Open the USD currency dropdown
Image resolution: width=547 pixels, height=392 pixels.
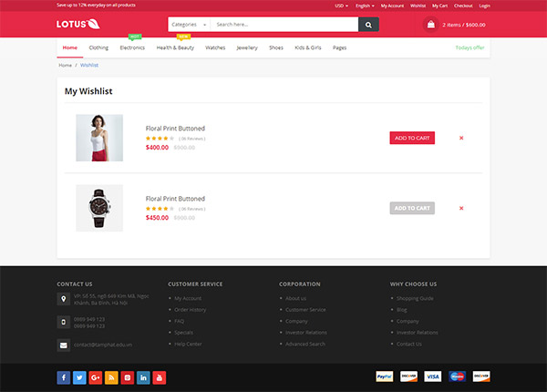pos(342,5)
